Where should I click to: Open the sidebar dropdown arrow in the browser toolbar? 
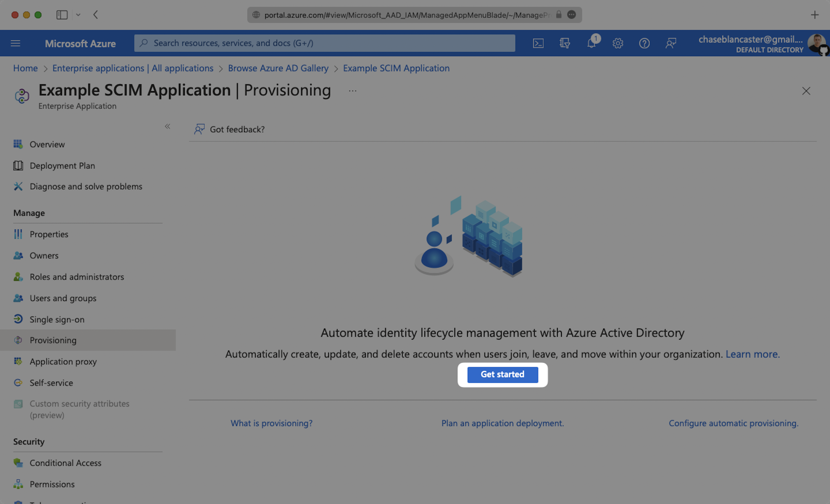point(78,15)
